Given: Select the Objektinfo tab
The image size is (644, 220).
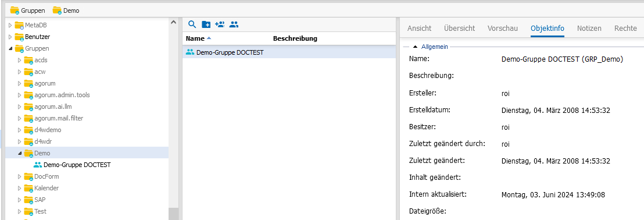Looking at the screenshot, I should click(x=547, y=29).
